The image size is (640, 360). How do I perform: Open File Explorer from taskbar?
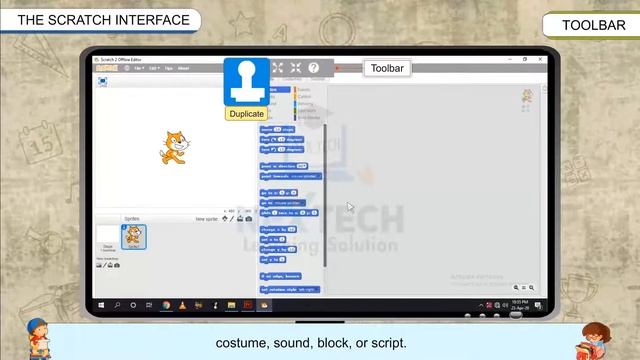point(231,305)
